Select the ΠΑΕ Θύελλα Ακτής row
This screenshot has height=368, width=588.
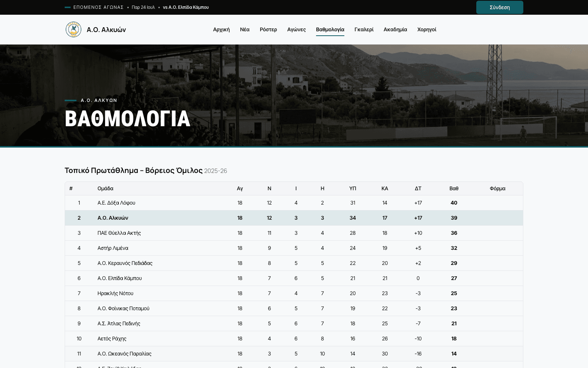click(x=294, y=233)
